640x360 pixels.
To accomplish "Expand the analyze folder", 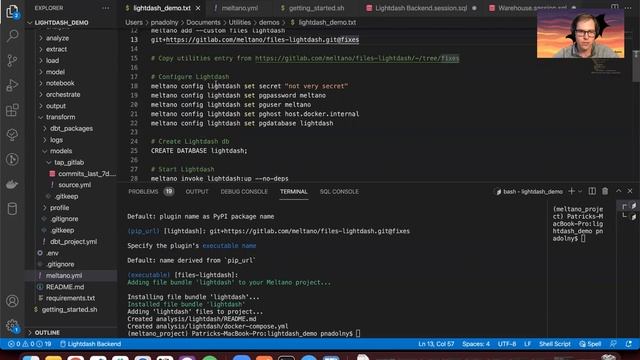I will [57, 38].
